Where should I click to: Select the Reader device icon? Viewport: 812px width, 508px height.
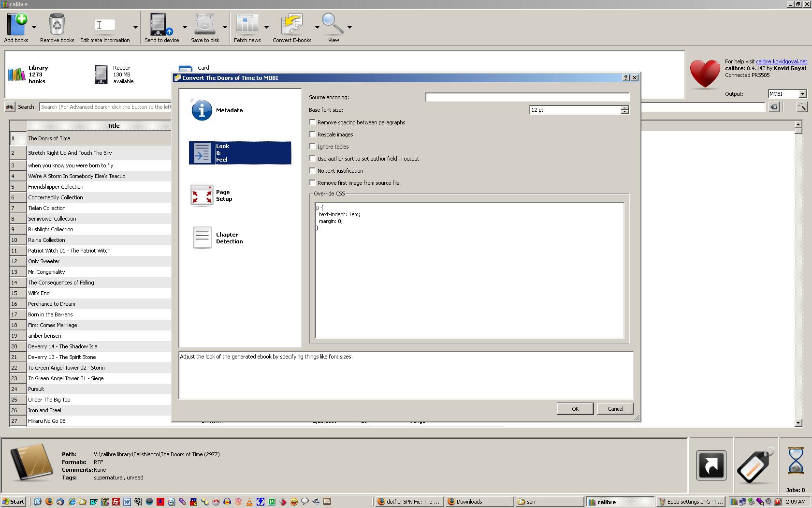point(101,75)
